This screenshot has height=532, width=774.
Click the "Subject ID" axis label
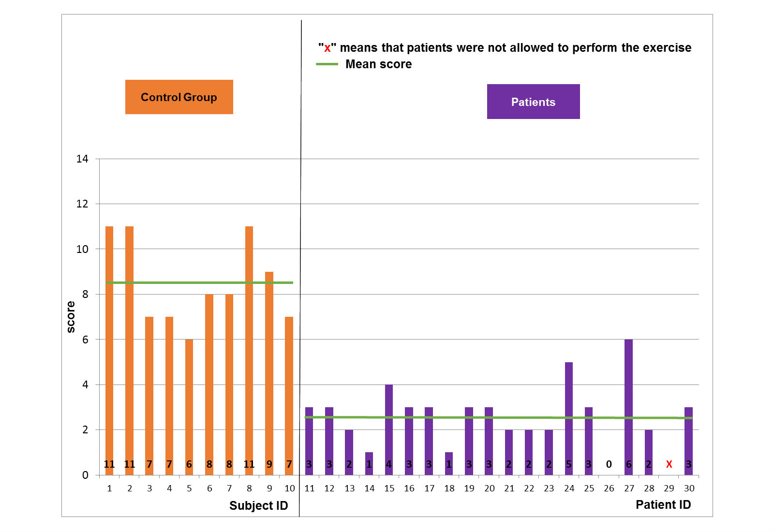click(x=258, y=505)
